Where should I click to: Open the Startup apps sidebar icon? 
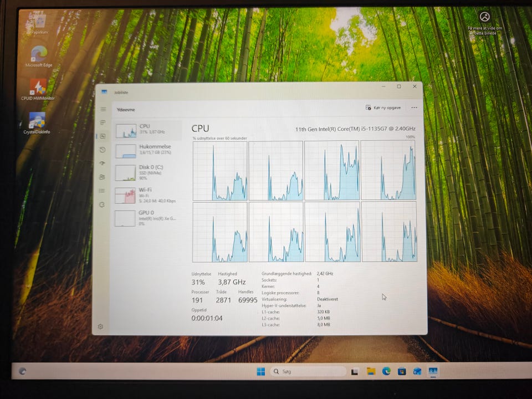pyautogui.click(x=103, y=163)
